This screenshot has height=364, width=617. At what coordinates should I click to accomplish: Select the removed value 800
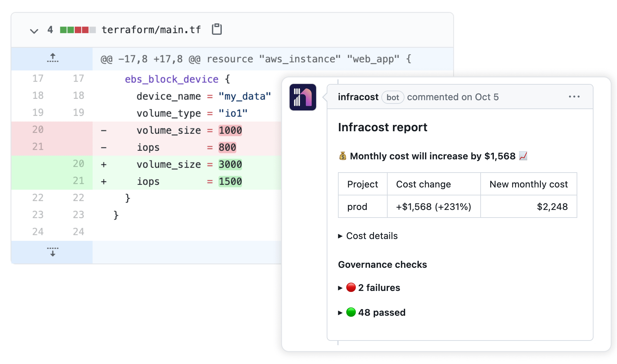click(x=227, y=147)
